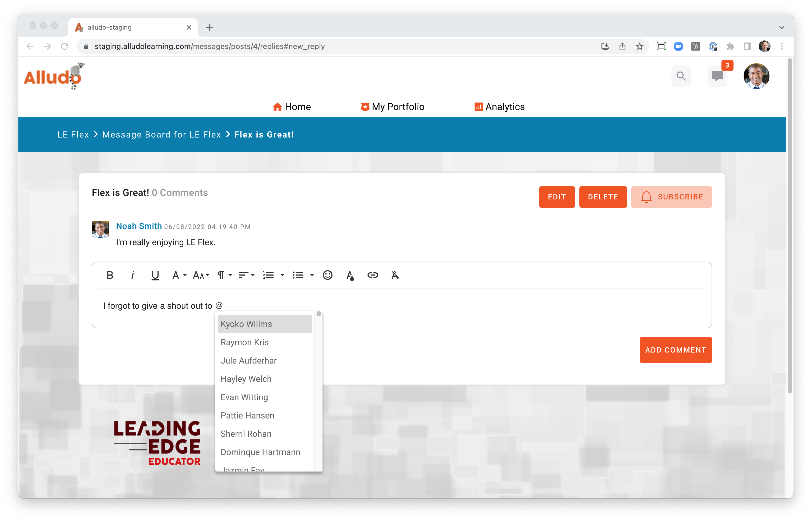Insert an emoji into the comment

point(327,275)
